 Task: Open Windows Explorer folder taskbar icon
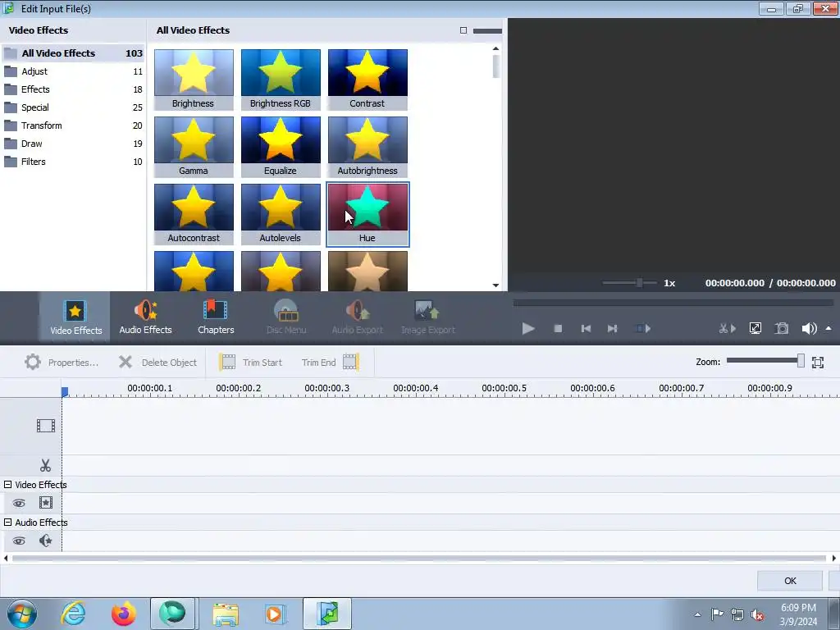[226, 614]
